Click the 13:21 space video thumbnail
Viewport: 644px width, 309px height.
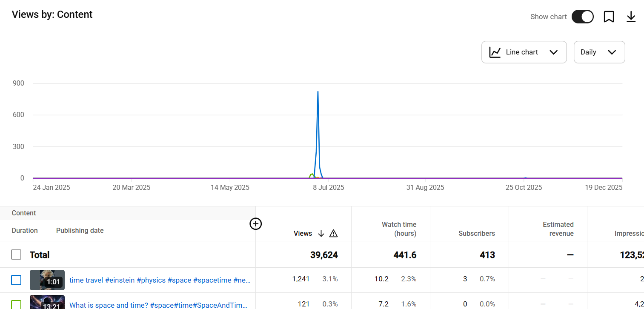(47, 303)
